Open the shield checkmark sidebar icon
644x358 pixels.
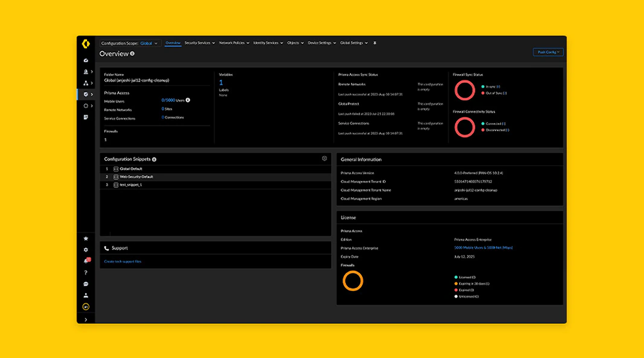[86, 95]
